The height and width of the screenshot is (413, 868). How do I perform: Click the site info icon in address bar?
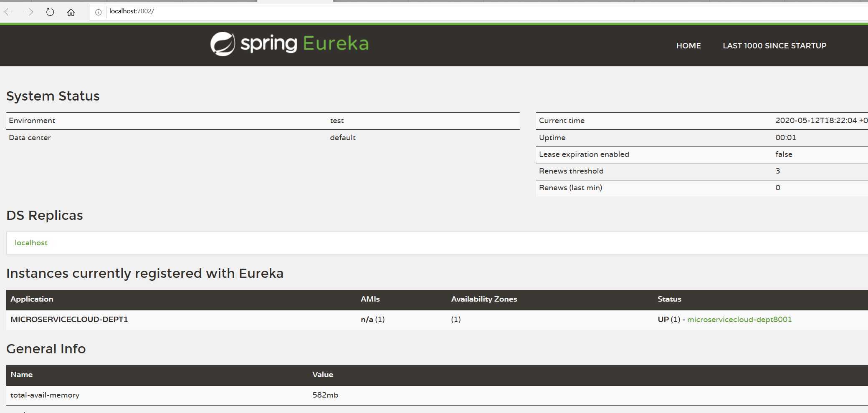98,12
